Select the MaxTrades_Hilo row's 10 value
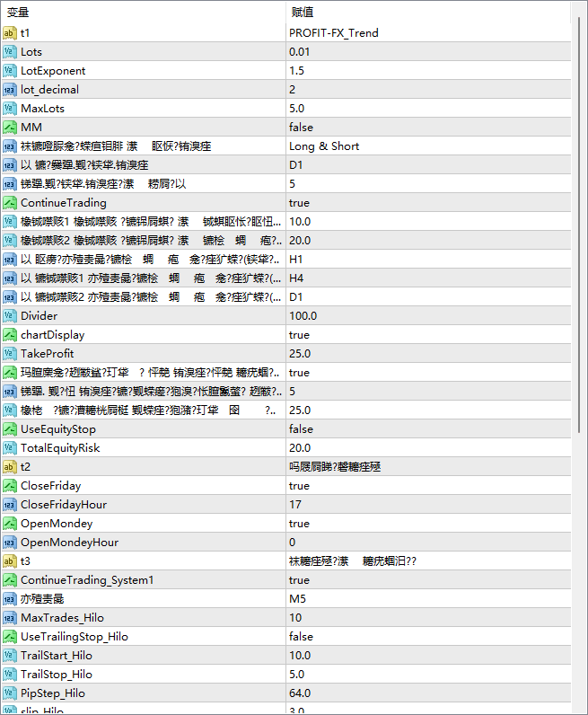 (x=295, y=617)
